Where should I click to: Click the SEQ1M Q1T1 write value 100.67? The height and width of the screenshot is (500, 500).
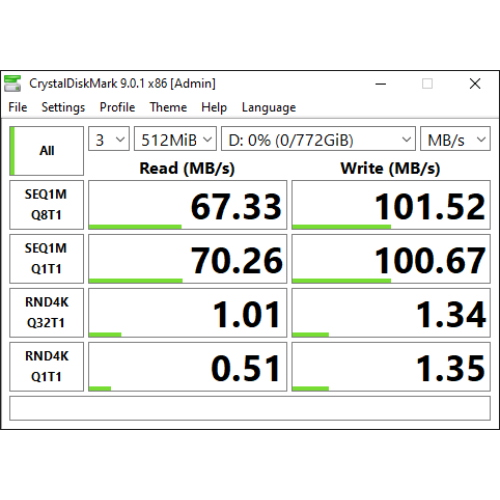coord(391,259)
